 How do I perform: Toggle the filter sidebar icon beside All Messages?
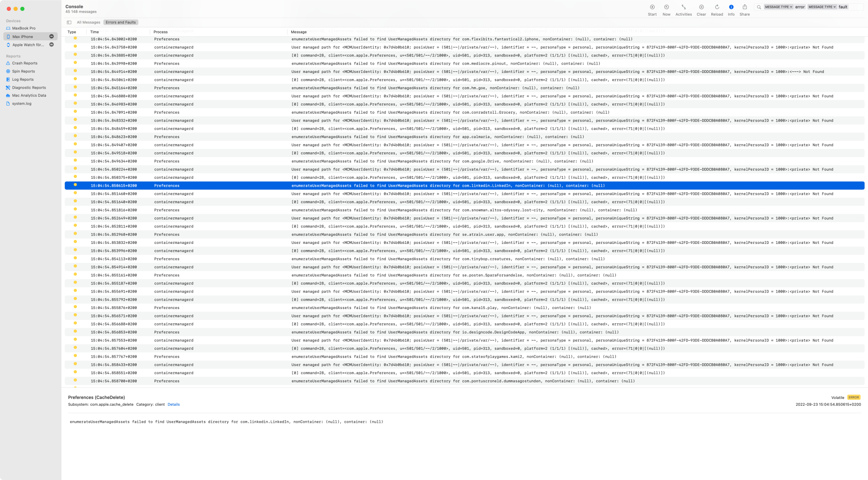69,23
